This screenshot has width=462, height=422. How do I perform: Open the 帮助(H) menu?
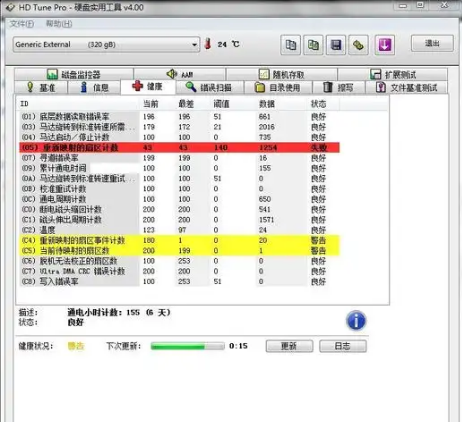pyautogui.click(x=59, y=24)
